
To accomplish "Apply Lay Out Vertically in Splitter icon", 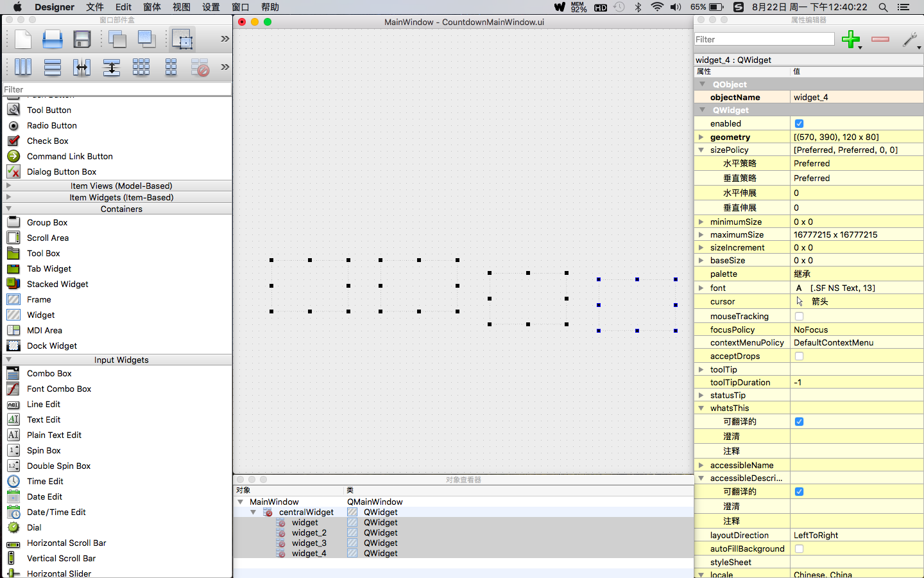I will tap(112, 67).
